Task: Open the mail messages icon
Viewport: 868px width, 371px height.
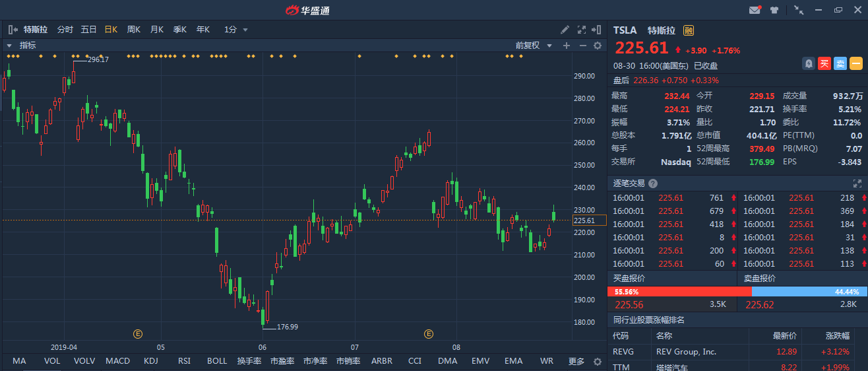Action: coord(755,10)
